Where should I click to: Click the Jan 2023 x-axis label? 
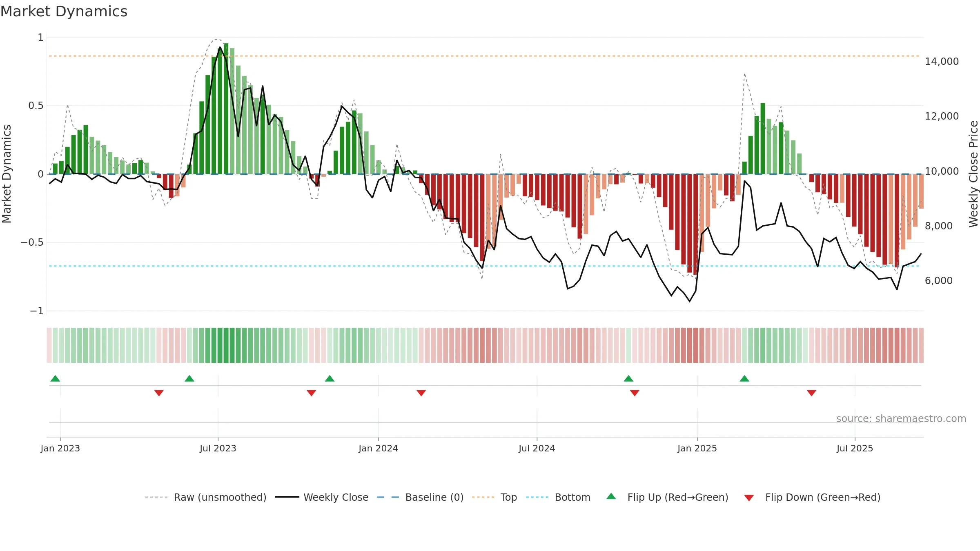[60, 448]
